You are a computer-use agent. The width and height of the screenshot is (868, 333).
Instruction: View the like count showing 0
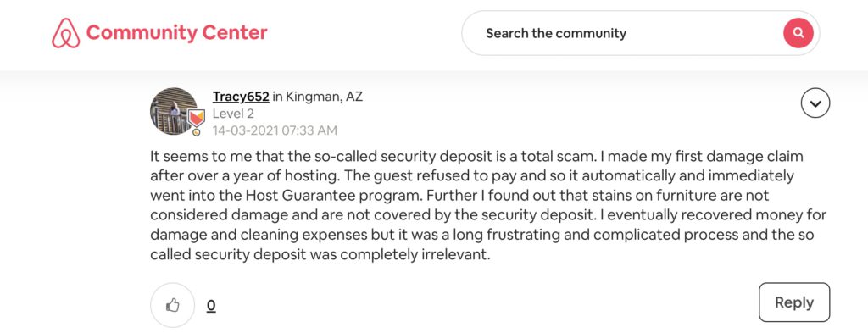point(211,305)
